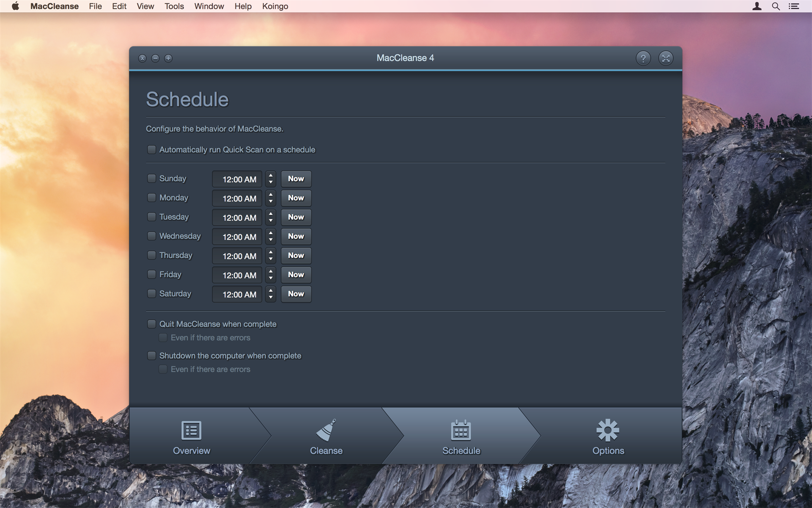Click the Sunday 12:00 AM time field

(237, 179)
